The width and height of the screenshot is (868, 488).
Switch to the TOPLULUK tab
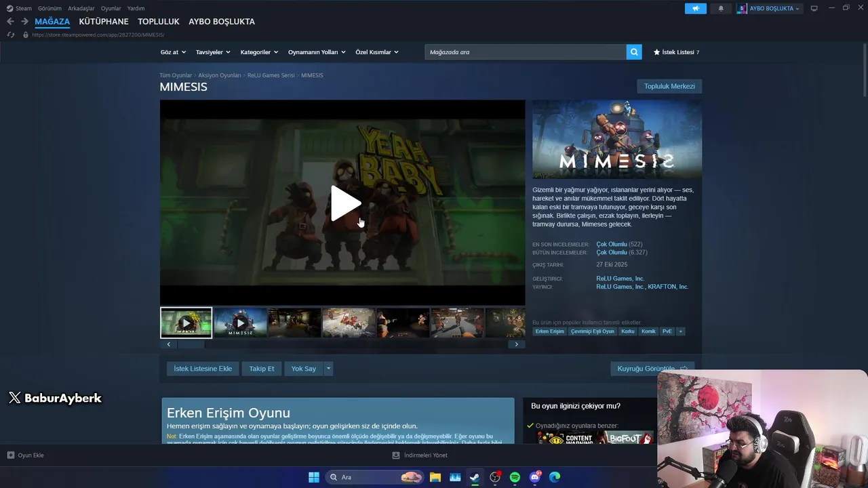(x=159, y=22)
